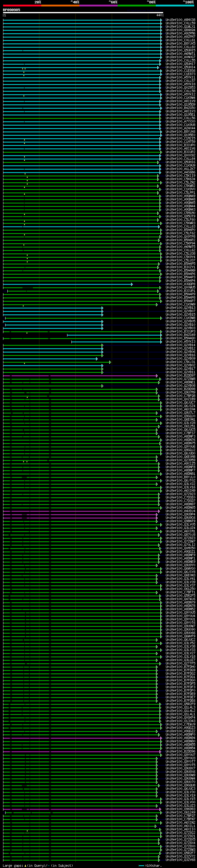Select hit UniRef100_Q9GQU8
197x868 pixels.
coord(180,785)
